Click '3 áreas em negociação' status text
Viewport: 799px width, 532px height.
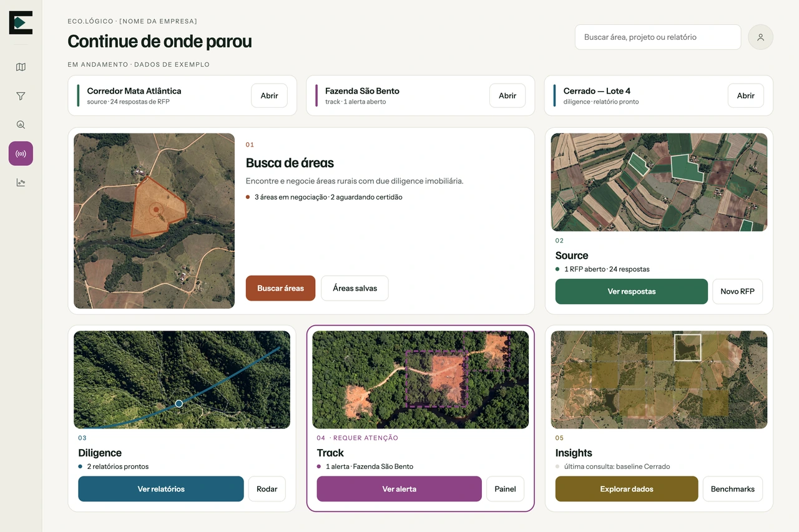tap(291, 197)
